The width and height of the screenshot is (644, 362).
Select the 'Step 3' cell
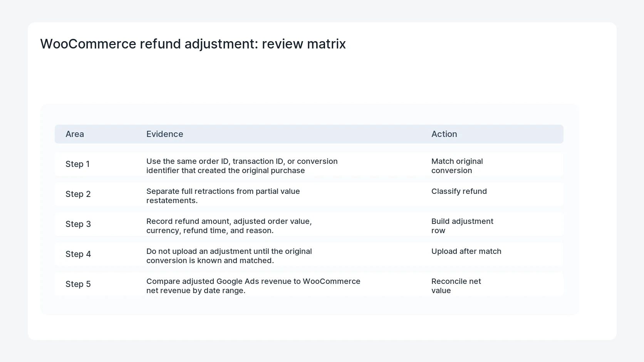[78, 224]
